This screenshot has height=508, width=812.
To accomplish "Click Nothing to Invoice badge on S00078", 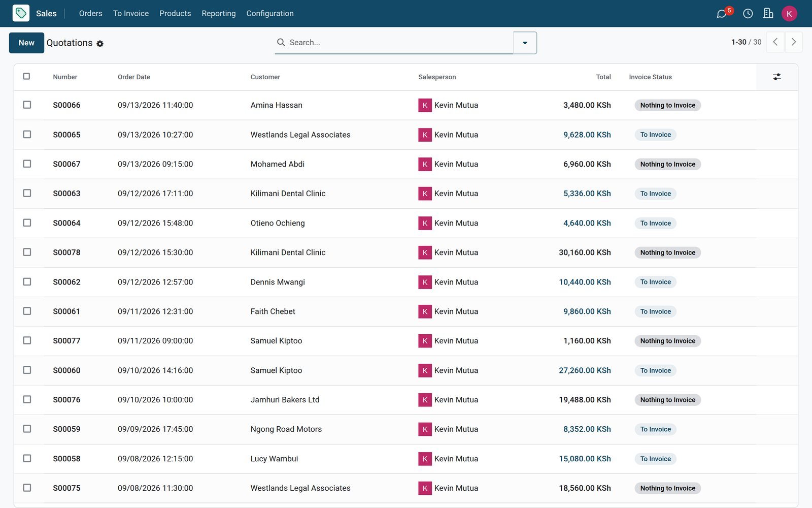I will (x=667, y=252).
